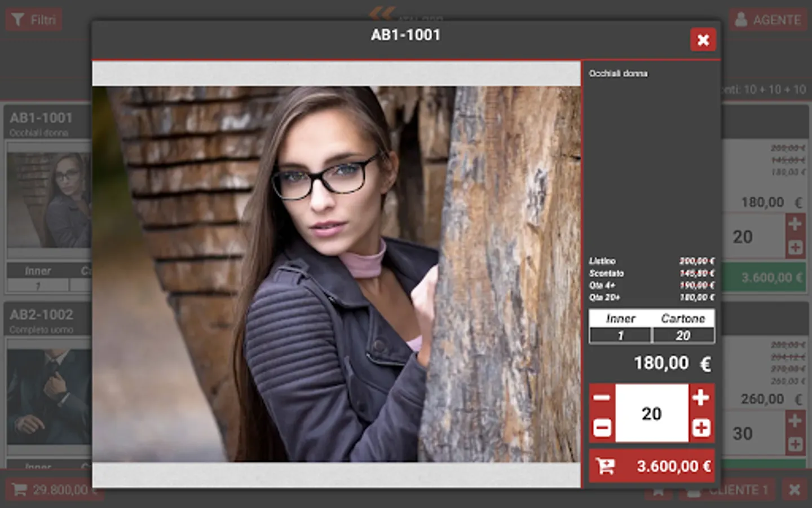Decrease quantity by one with minus icon

(x=602, y=397)
